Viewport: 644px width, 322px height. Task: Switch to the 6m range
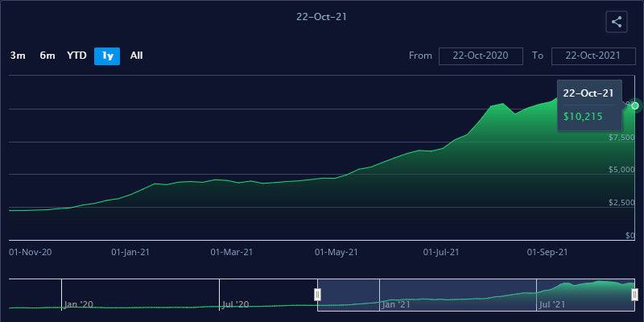(x=47, y=56)
